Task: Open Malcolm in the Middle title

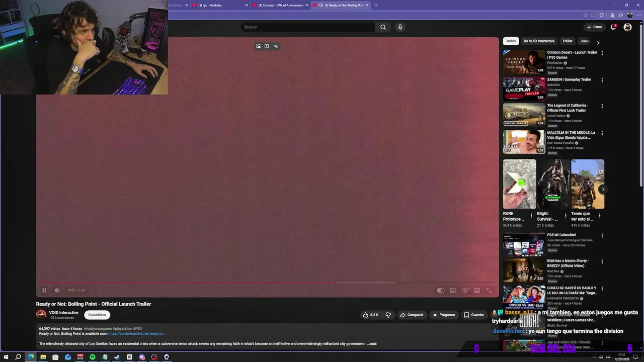Action: (571, 135)
